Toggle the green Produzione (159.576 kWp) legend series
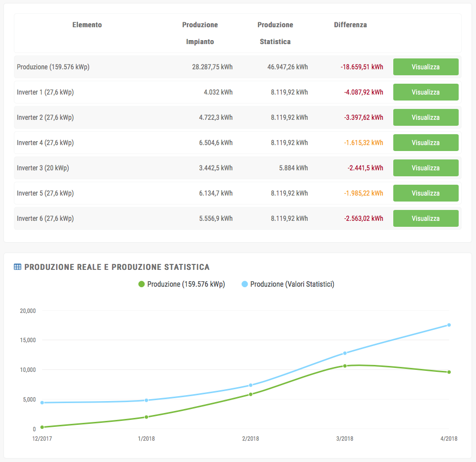Screen dimensions: 476x462 click(x=181, y=284)
